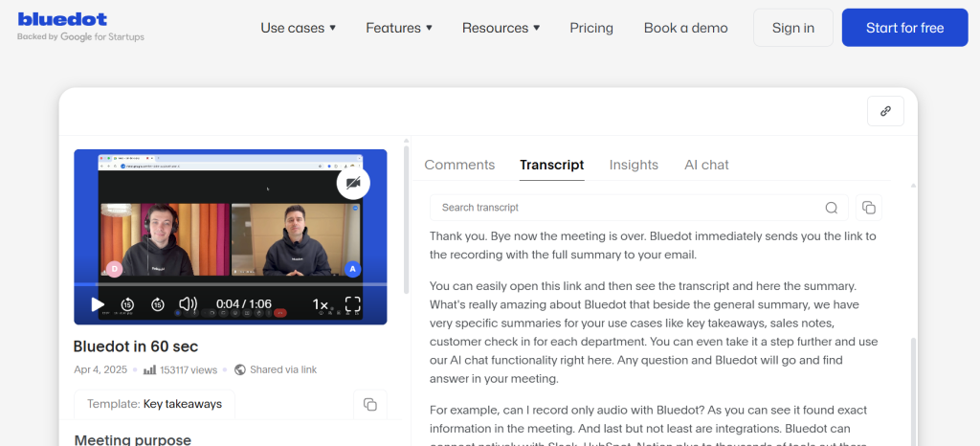Mute the video volume speaker icon
The image size is (980, 446).
point(189,304)
